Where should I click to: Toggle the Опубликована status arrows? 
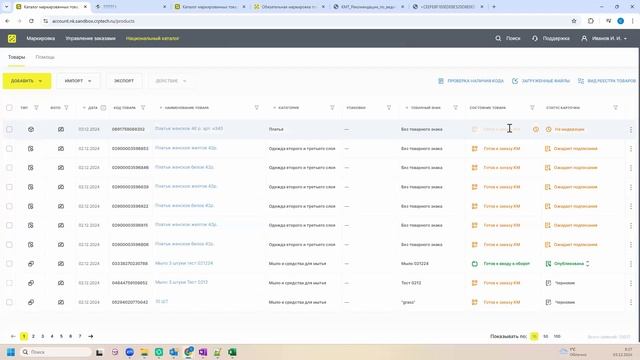[x=587, y=264]
